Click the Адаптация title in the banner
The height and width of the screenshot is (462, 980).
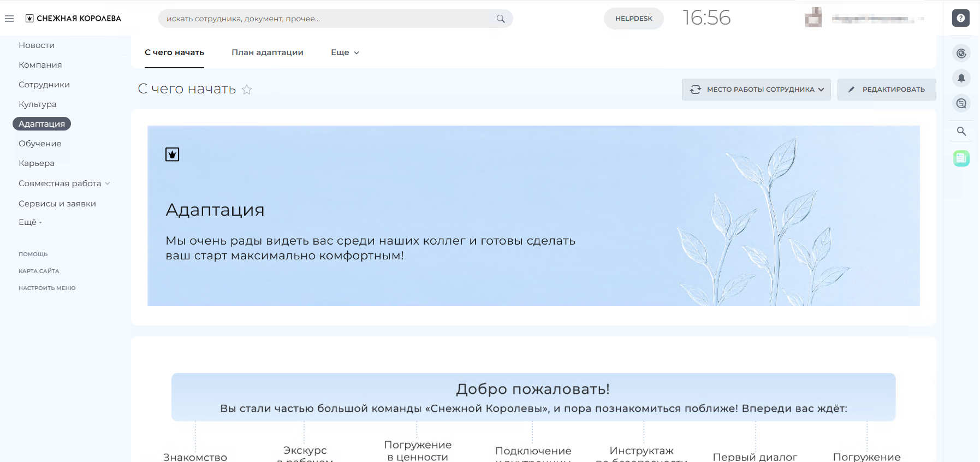215,210
